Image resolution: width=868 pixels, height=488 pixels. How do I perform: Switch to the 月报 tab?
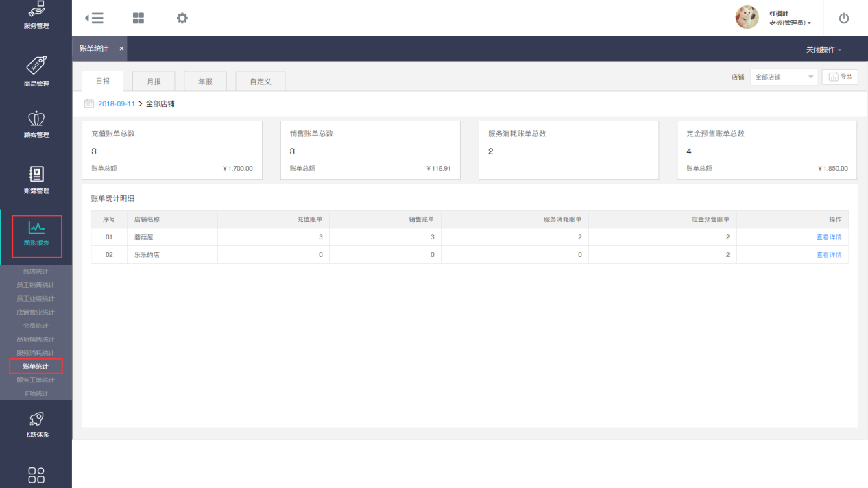154,81
